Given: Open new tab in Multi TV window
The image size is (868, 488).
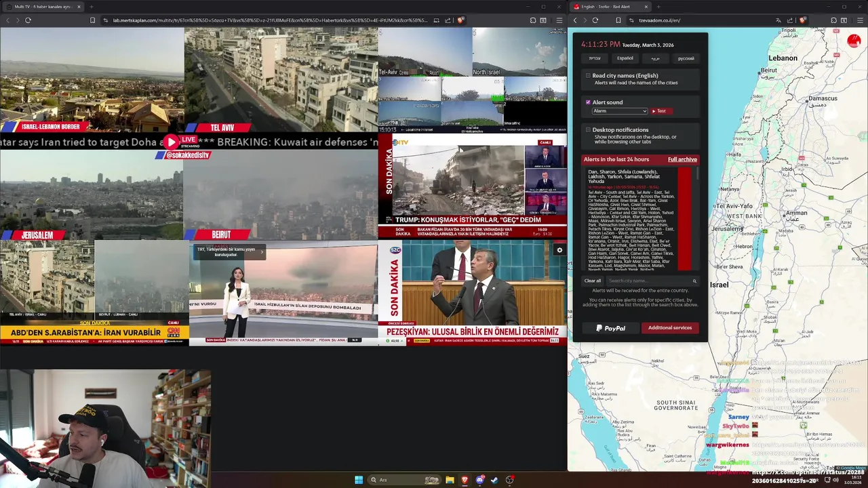Looking at the screenshot, I should coord(91,7).
